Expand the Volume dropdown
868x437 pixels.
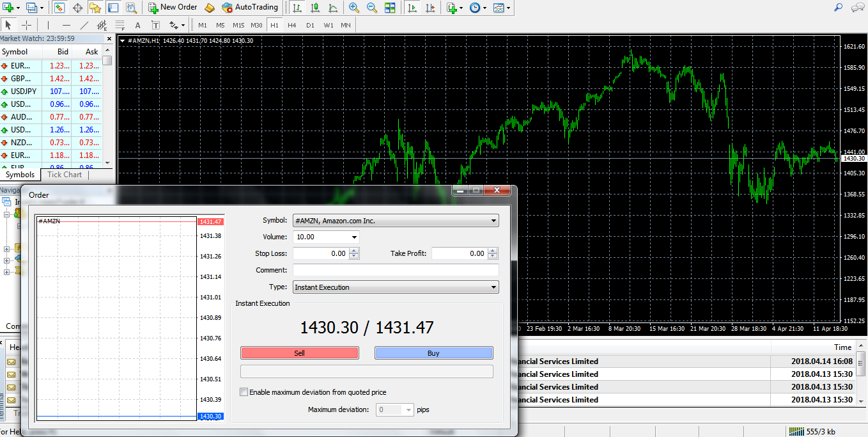(x=354, y=237)
